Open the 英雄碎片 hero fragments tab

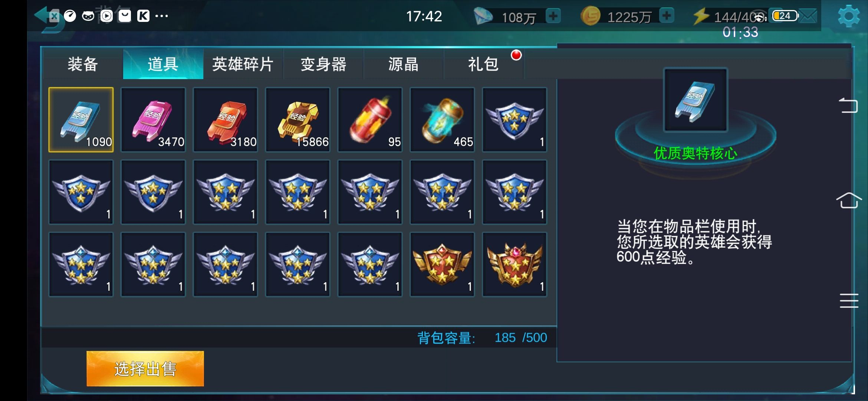pos(243,64)
